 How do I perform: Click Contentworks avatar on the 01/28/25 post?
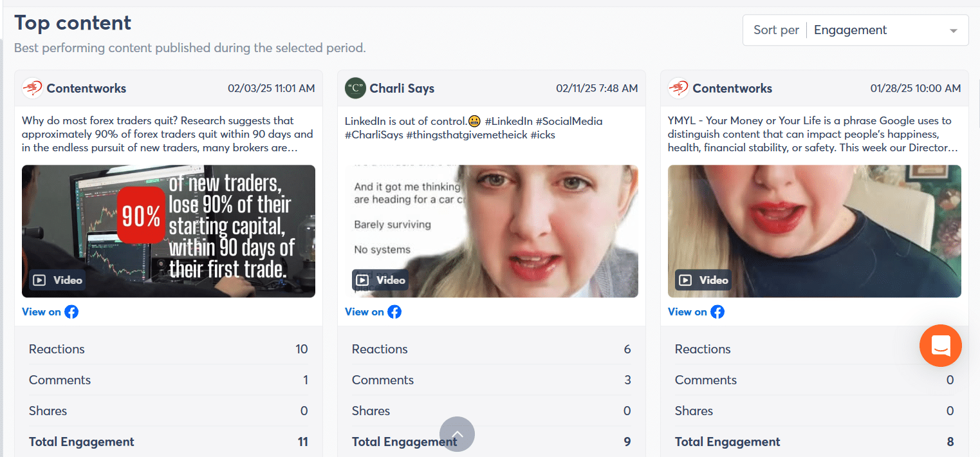click(x=678, y=88)
